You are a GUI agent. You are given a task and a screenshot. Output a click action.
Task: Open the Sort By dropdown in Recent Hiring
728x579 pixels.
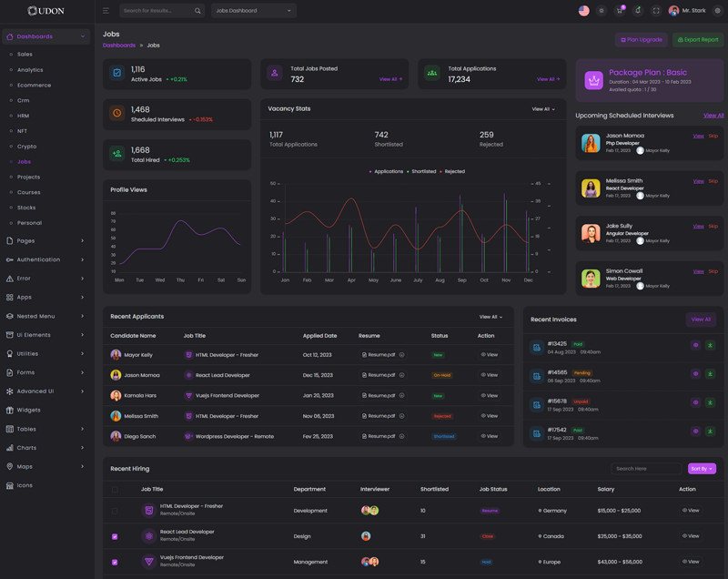(702, 469)
